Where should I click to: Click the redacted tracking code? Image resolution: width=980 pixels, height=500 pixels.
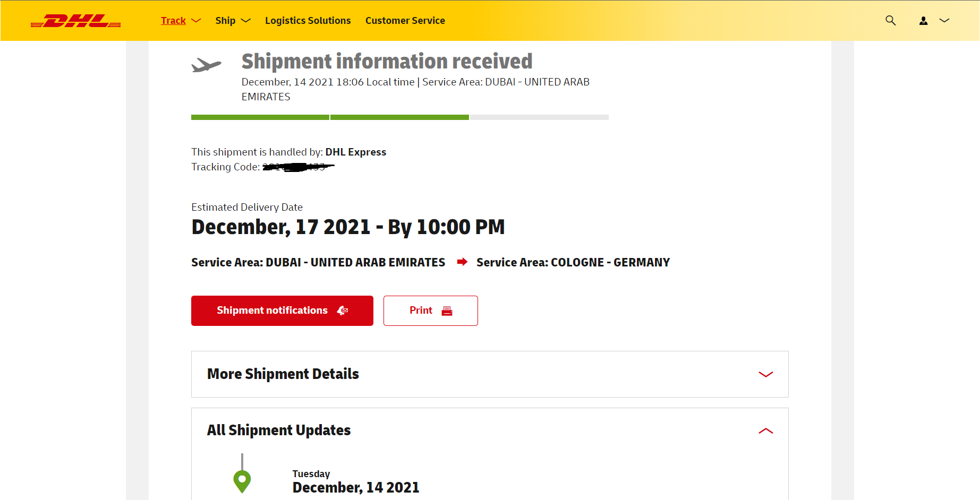point(299,167)
